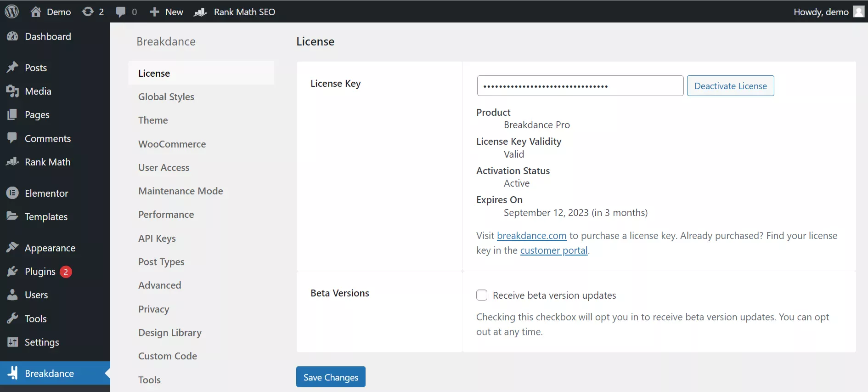This screenshot has height=392, width=868.
Task: Open Appearance via the paintbrush icon
Action: [x=12, y=248]
